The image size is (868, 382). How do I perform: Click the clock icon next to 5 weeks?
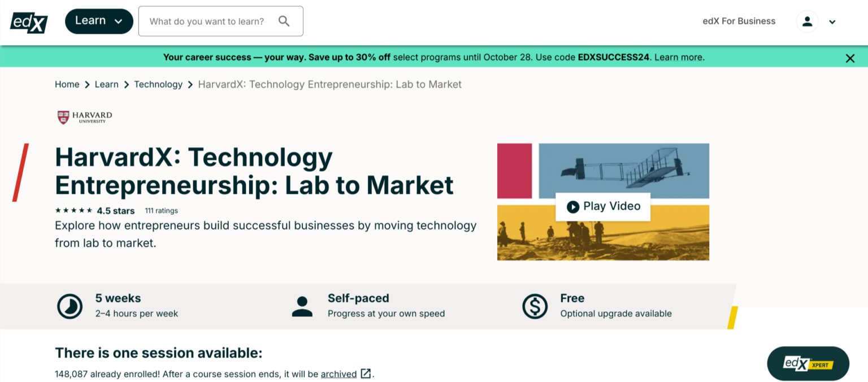(x=70, y=306)
